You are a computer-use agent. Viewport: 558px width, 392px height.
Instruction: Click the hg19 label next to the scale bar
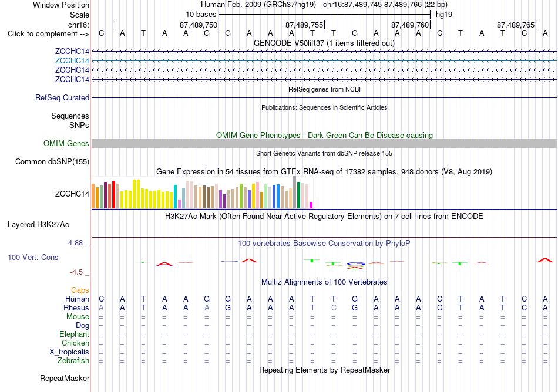pos(444,15)
